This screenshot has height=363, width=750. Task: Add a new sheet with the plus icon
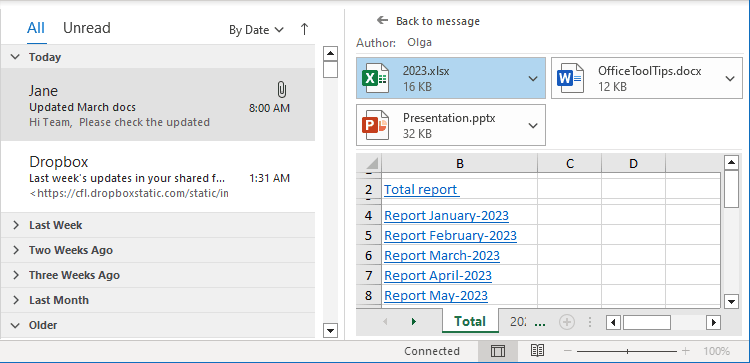click(567, 322)
